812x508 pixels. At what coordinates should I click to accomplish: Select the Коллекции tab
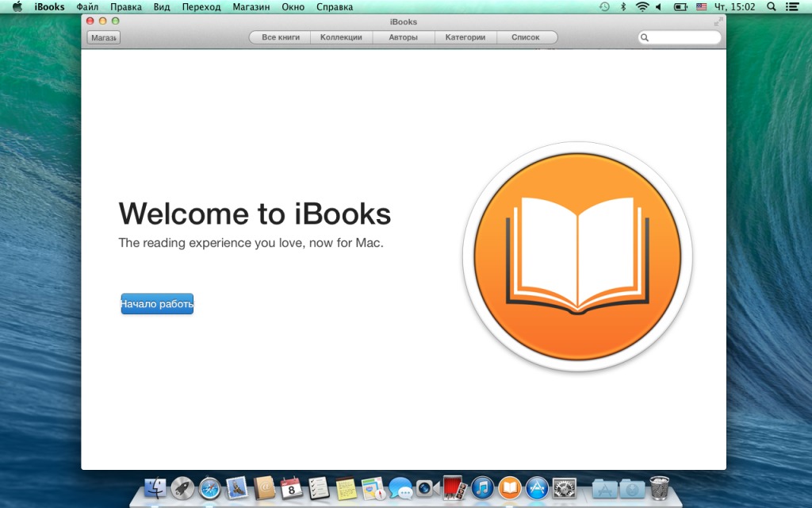coord(341,37)
